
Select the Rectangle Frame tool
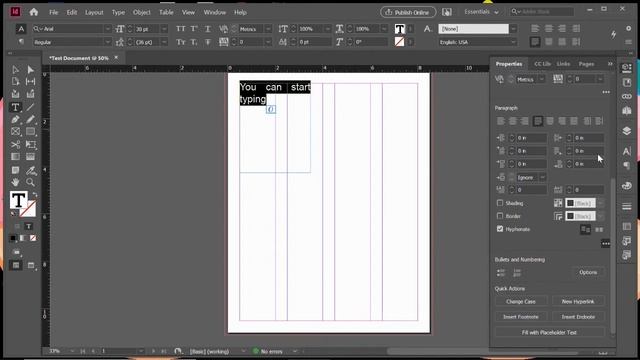(16, 131)
